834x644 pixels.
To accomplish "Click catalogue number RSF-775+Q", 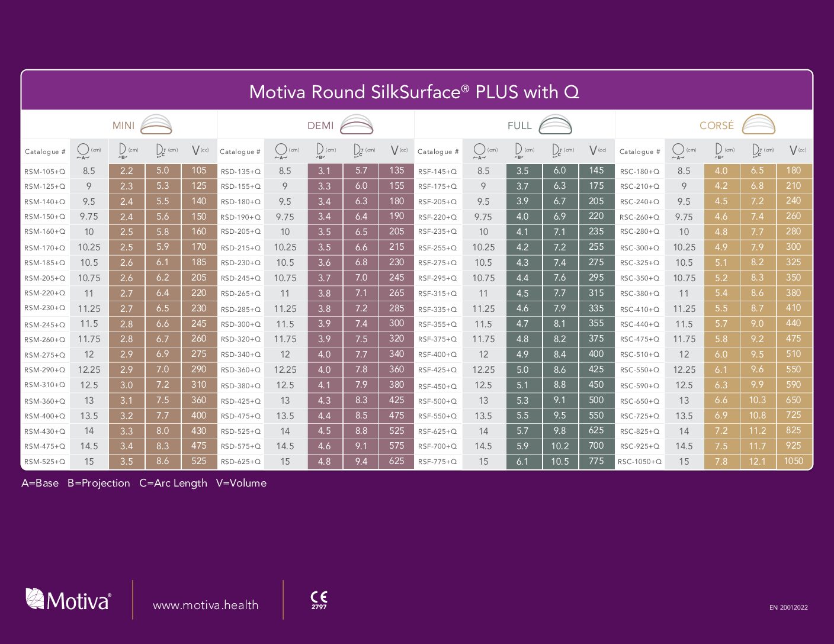I will click(x=437, y=462).
